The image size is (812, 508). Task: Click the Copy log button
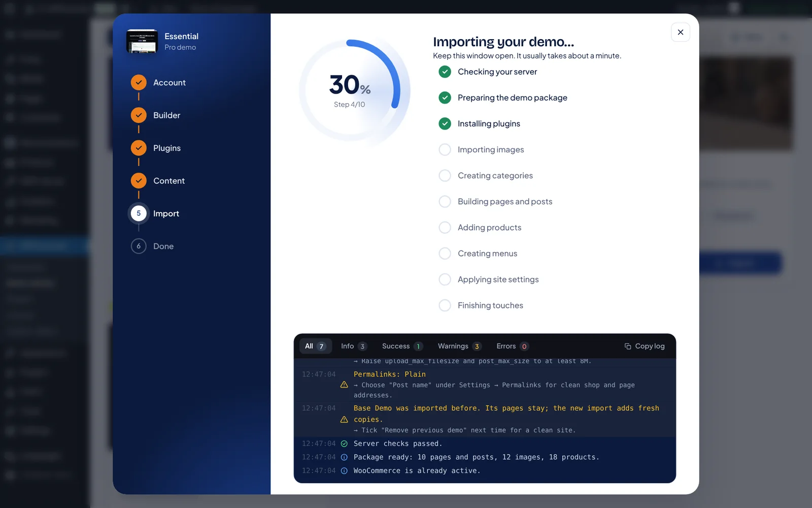(645, 346)
